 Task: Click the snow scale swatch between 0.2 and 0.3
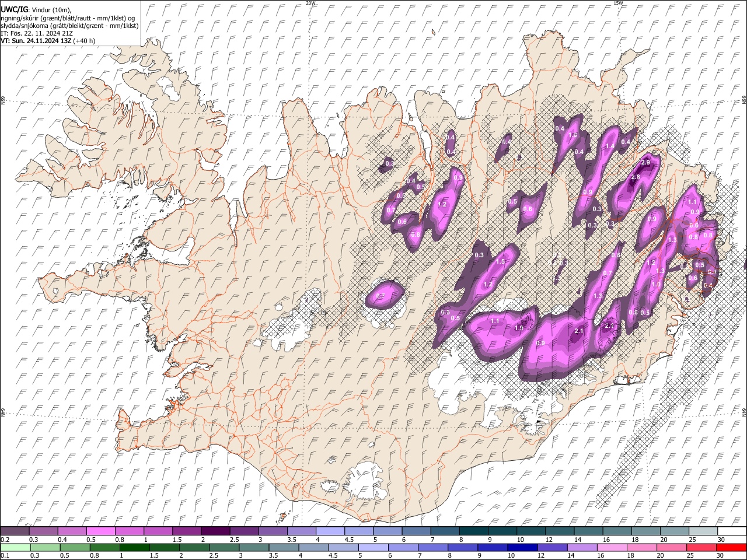(15, 531)
